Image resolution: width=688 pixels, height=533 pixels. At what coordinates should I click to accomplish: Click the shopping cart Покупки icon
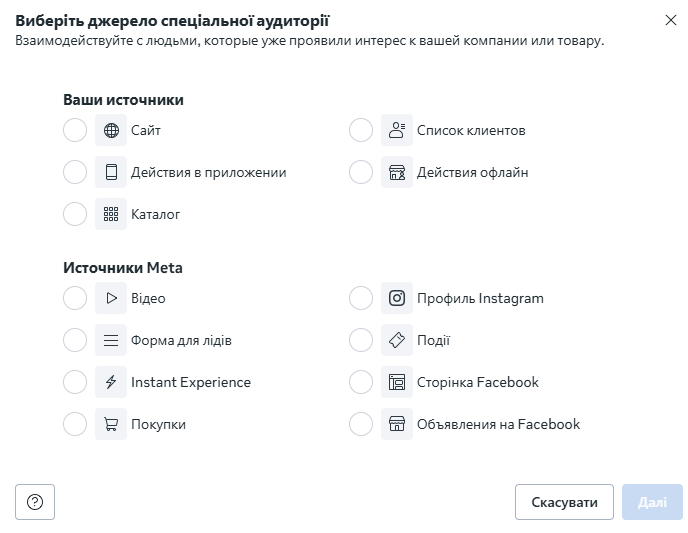tap(111, 424)
